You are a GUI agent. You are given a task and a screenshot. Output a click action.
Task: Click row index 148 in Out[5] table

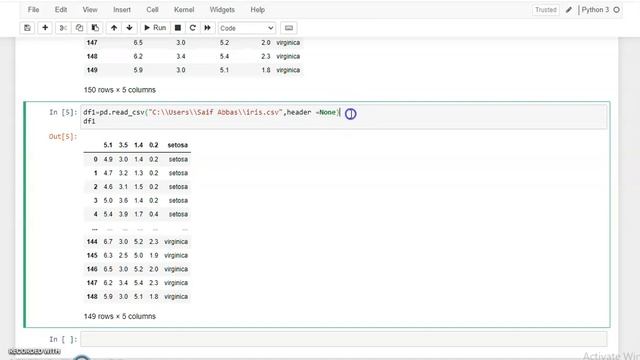[92, 297]
